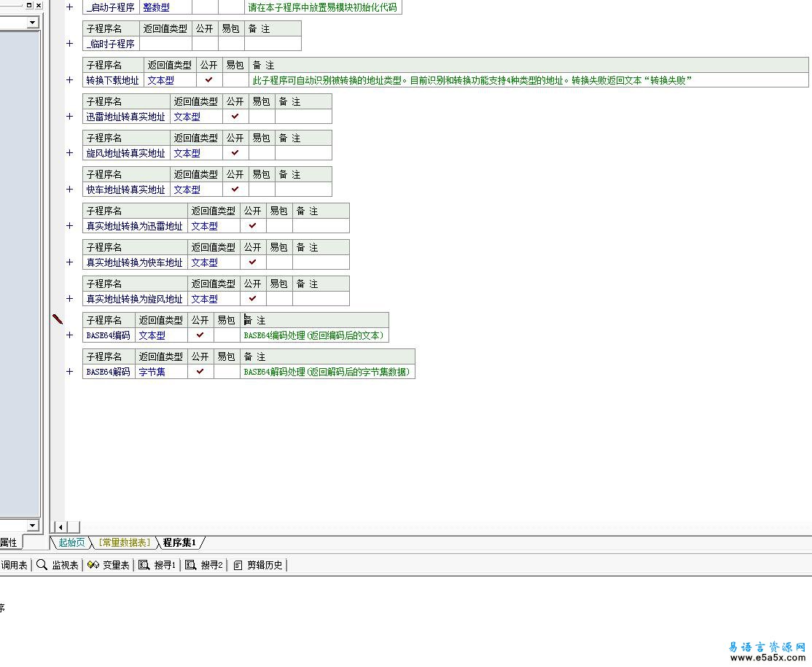Open the 调用表 panel tab

tap(14, 565)
